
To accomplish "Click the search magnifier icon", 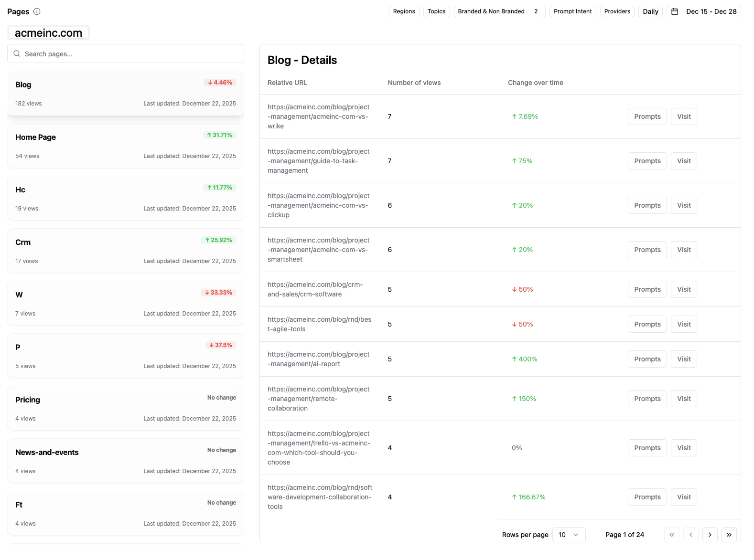I will (x=17, y=54).
